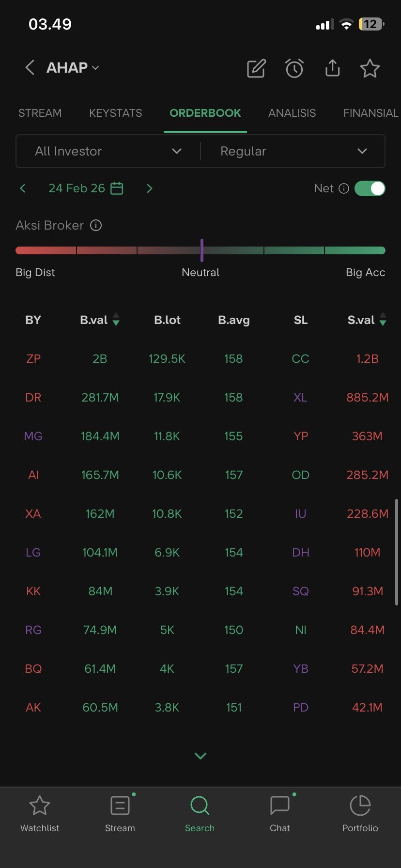The width and height of the screenshot is (401, 868).
Task: Go to previous date with left arrow
Action: click(23, 188)
